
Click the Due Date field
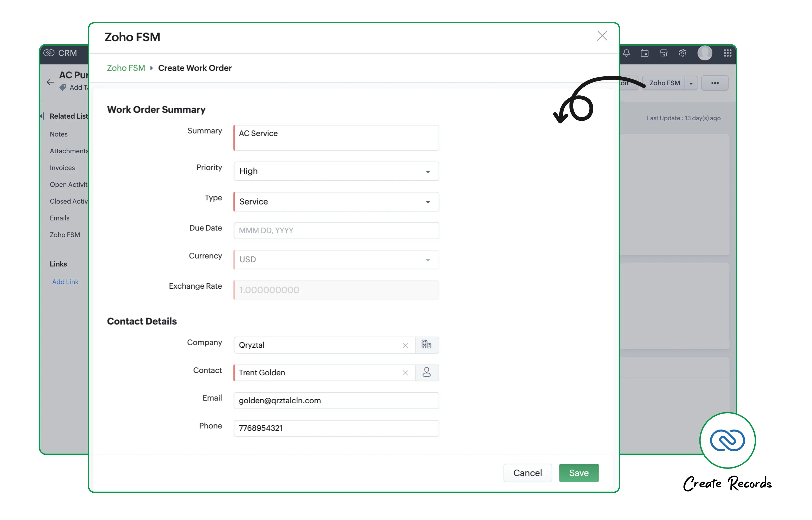(x=336, y=231)
